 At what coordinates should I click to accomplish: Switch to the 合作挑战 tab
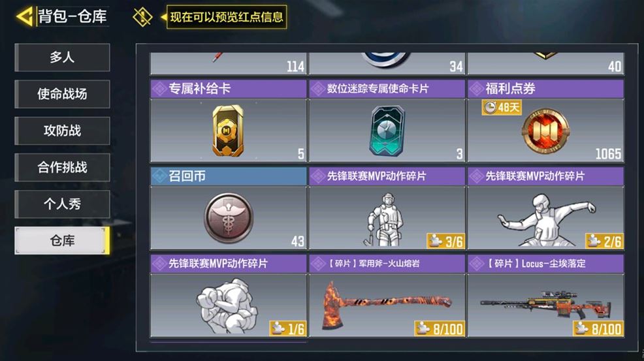coord(62,167)
